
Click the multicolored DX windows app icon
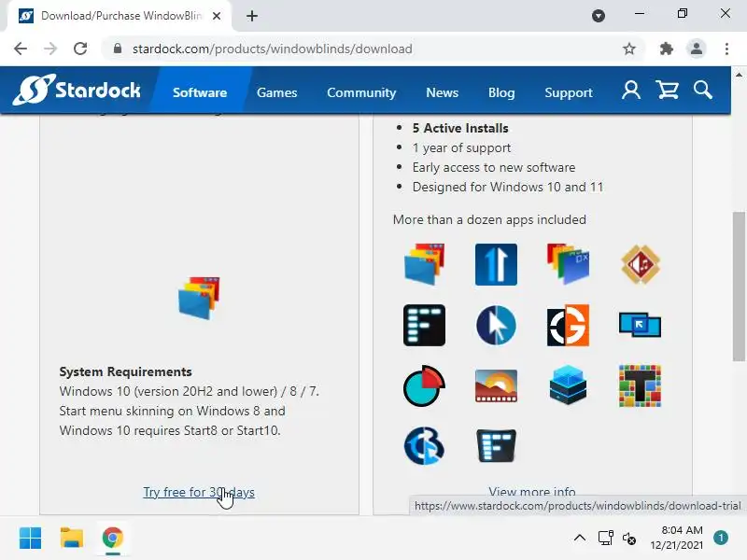tap(568, 264)
